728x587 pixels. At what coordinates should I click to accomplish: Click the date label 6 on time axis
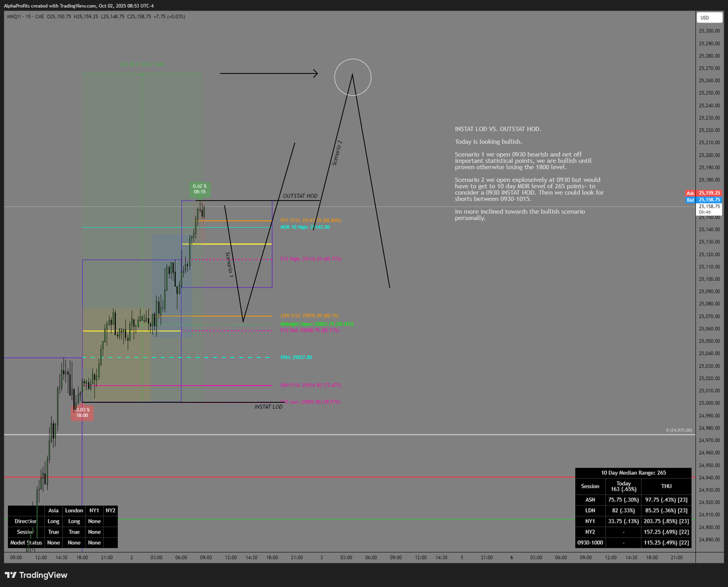point(511,557)
